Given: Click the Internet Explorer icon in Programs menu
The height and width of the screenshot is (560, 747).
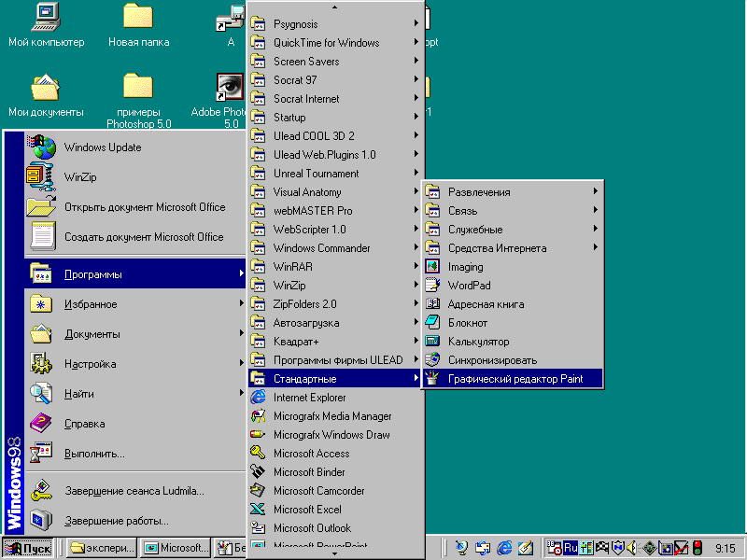Looking at the screenshot, I should pyautogui.click(x=258, y=397).
